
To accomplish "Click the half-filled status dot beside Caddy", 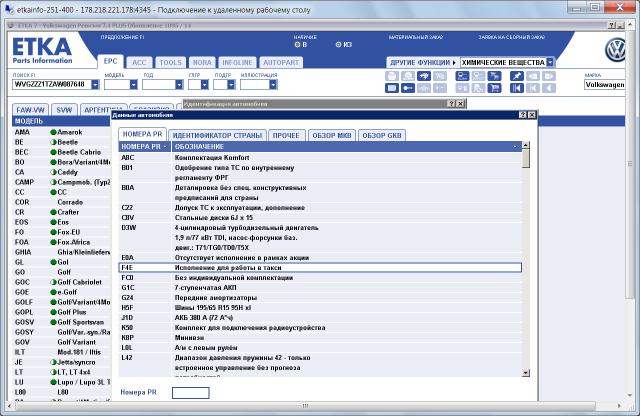I will tap(53, 172).
